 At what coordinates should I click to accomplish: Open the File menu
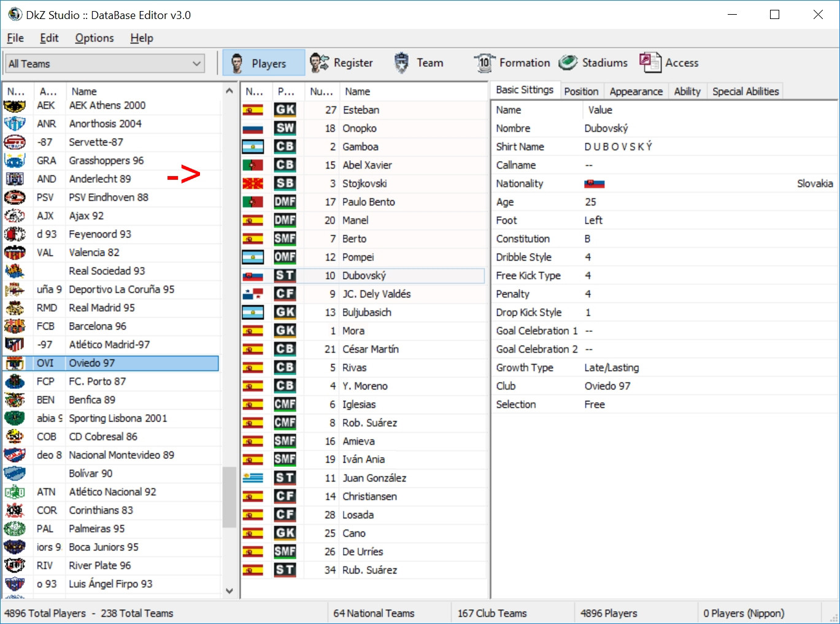pos(15,38)
